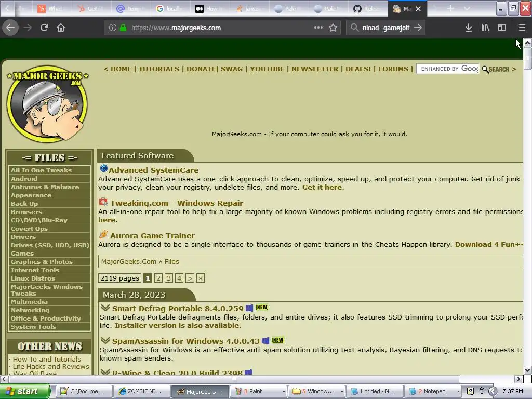The height and width of the screenshot is (399, 532).
Task: Switch to the Google localhost tab
Action: [170, 9]
